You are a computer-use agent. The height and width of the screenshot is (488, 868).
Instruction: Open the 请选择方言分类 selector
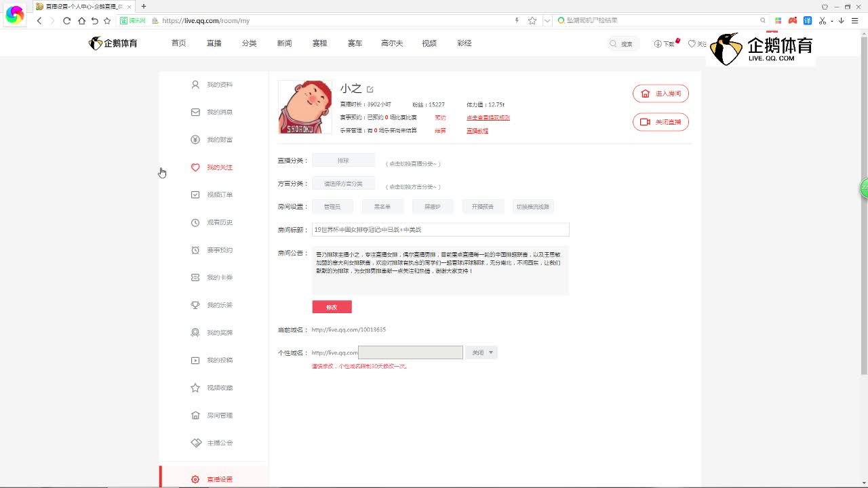point(343,184)
